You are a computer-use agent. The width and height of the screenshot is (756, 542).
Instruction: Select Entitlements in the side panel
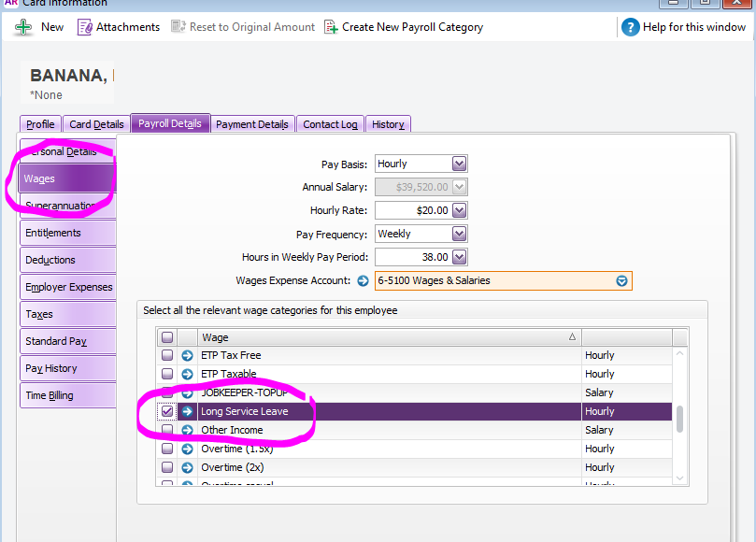pos(67,233)
